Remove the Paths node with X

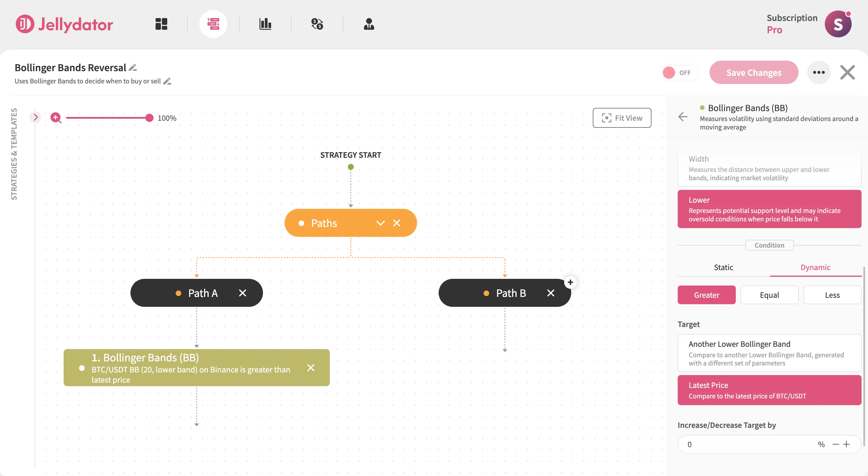coord(397,223)
